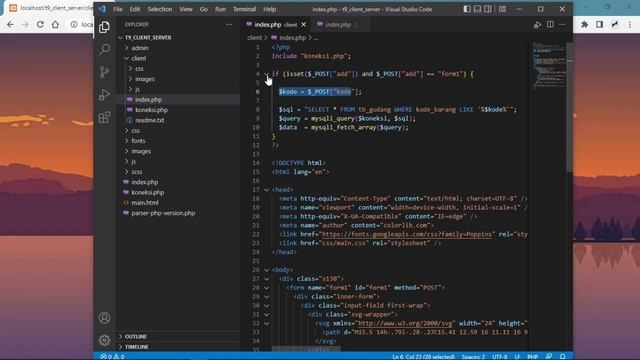This screenshot has height=360, width=640.
Task: Open the Run menu
Action: click(220, 9)
